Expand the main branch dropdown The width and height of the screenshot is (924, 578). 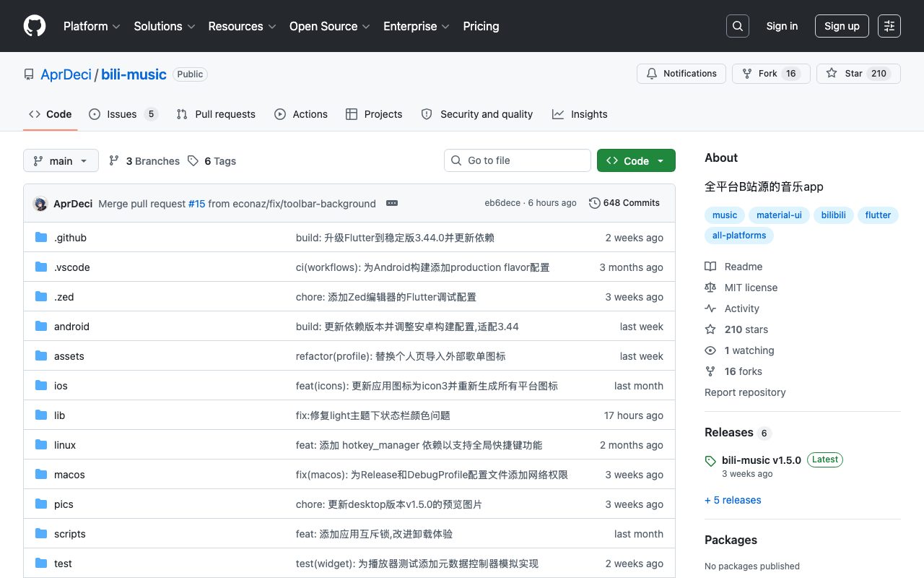click(x=61, y=160)
